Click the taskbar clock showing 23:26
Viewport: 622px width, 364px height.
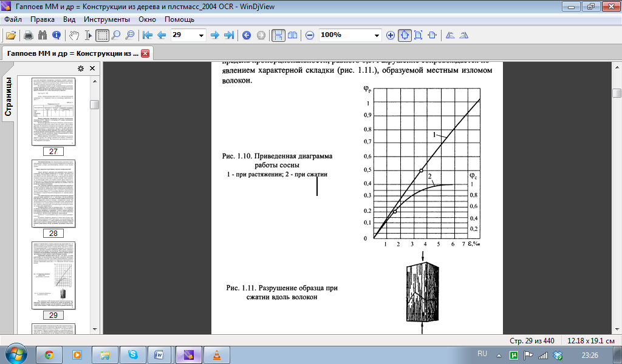(x=589, y=355)
